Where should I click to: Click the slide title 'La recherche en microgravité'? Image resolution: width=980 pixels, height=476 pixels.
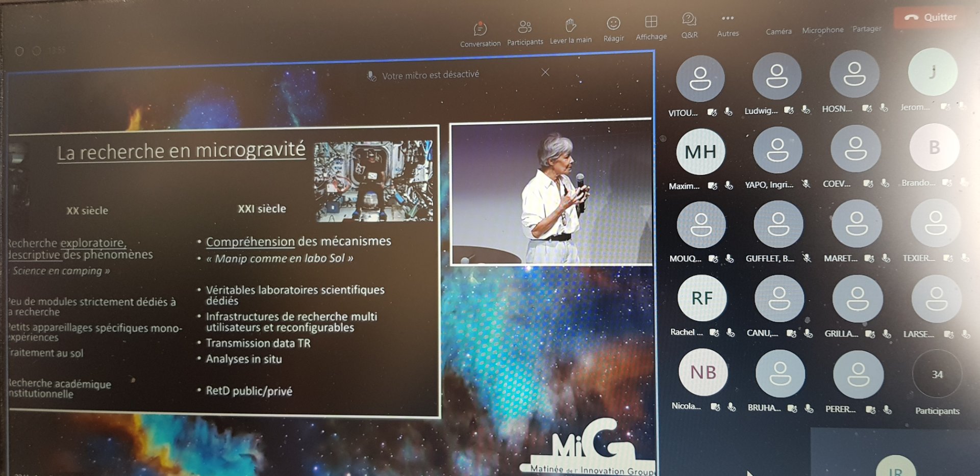(181, 151)
